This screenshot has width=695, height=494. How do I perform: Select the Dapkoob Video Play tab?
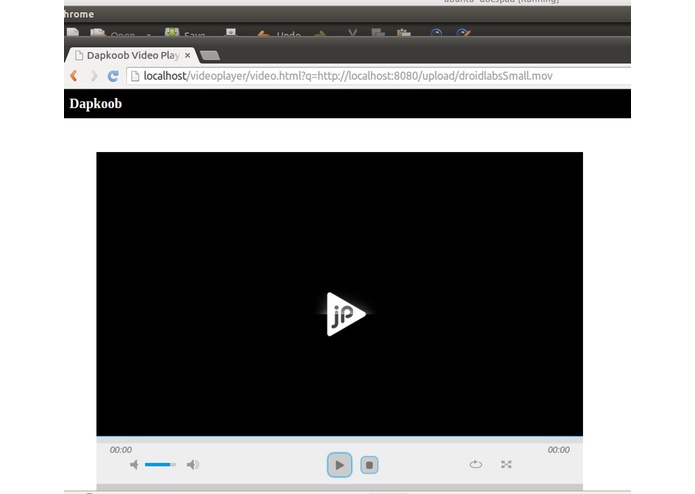[x=131, y=55]
